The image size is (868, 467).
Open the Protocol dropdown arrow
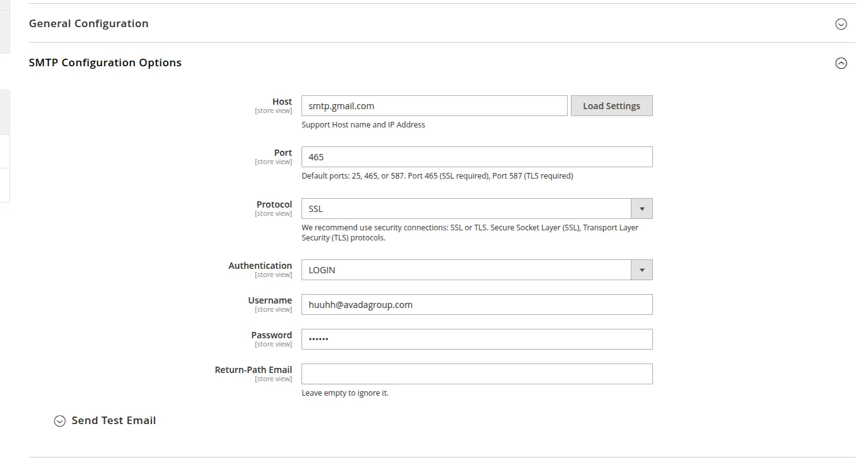642,209
